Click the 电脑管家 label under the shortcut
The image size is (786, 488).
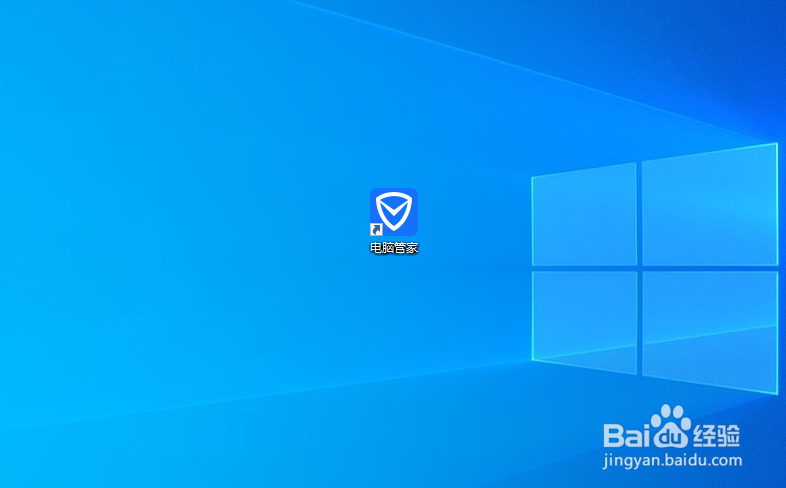(x=394, y=248)
